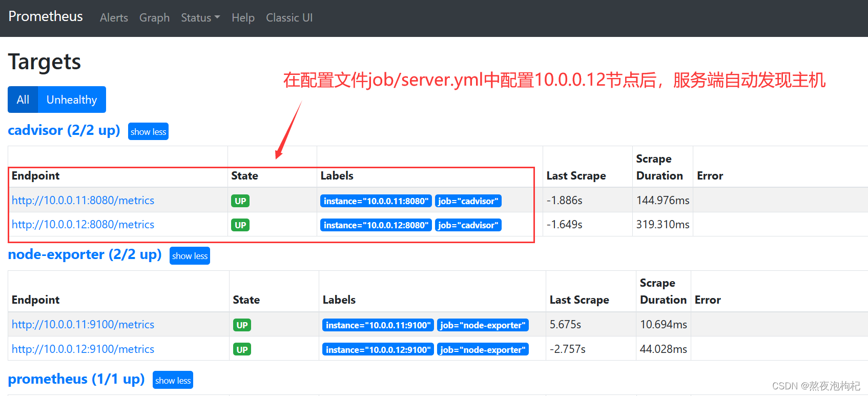Click scrape duration 44.028ms
Viewport: 868px width, 396px height.
pos(664,349)
